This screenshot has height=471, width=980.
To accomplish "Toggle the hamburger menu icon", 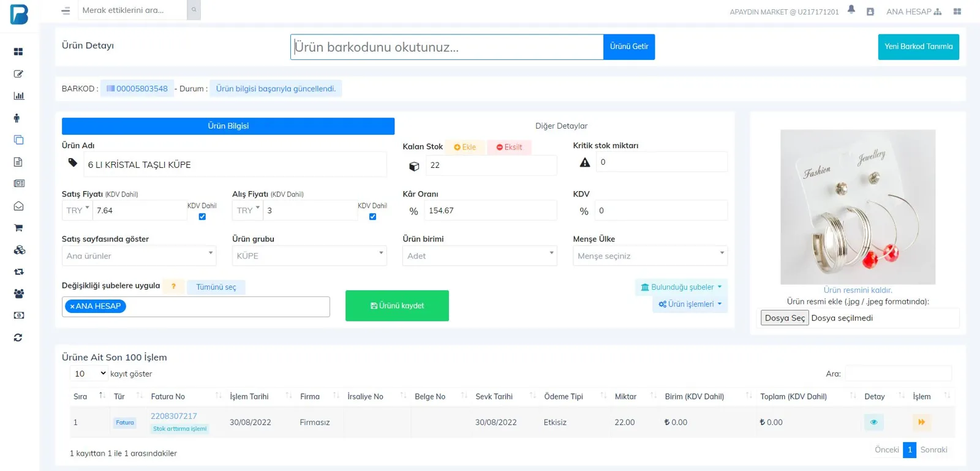I will click(x=66, y=10).
